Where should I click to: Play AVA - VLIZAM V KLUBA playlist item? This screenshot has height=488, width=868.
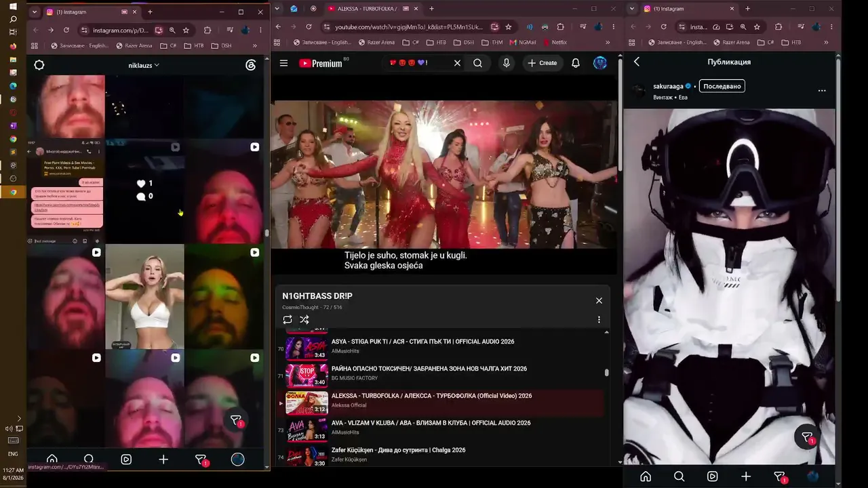439,430
